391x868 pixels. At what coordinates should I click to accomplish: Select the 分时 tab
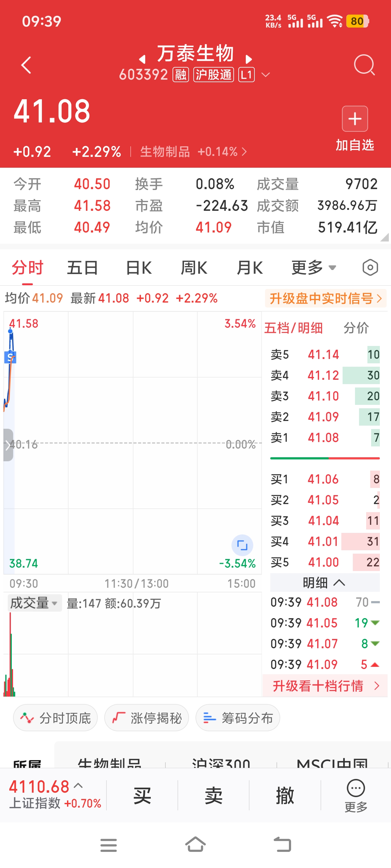point(28,268)
